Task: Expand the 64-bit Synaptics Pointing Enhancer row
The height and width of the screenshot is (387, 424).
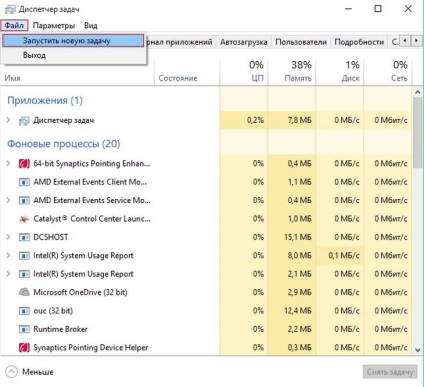Action: [x=9, y=163]
